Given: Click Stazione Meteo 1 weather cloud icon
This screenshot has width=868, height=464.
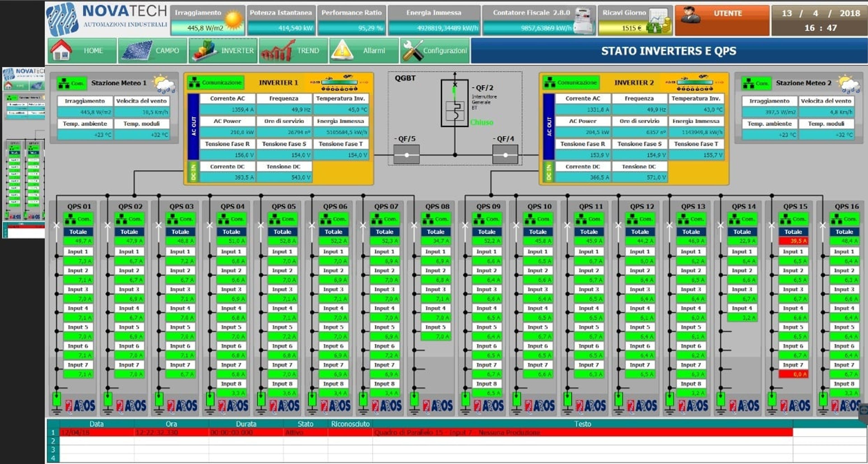Looking at the screenshot, I should 164,84.
